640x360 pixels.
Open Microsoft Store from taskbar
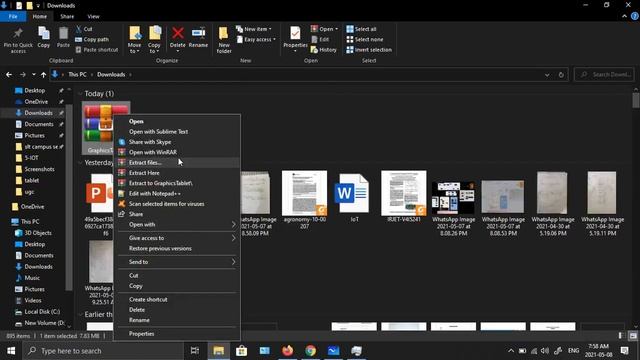pyautogui.click(x=242, y=351)
